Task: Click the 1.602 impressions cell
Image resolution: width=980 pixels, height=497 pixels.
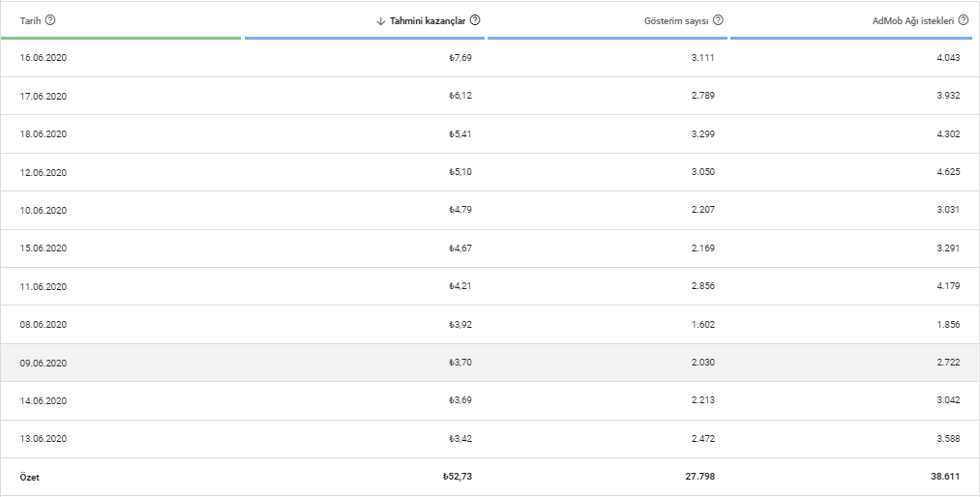Action: click(x=703, y=325)
